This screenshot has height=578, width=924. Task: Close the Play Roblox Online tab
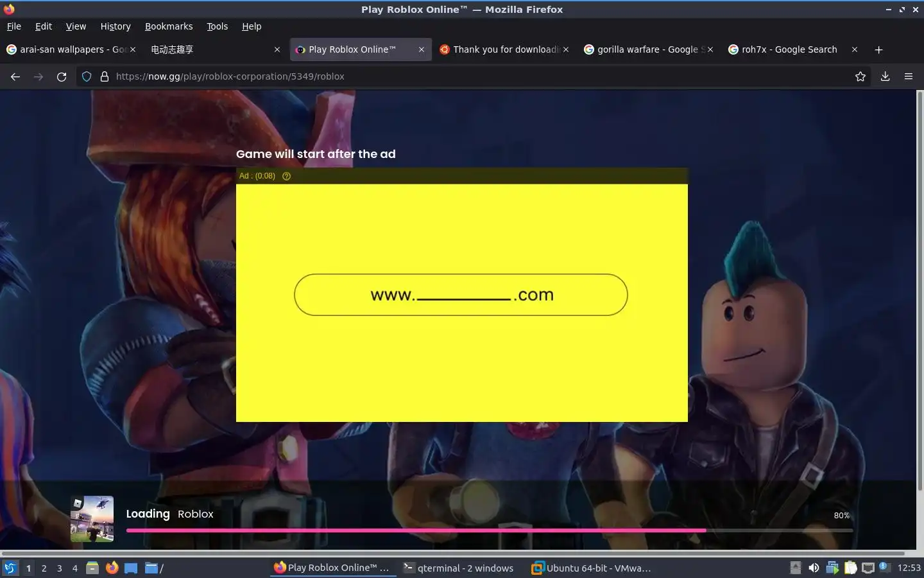(x=422, y=49)
